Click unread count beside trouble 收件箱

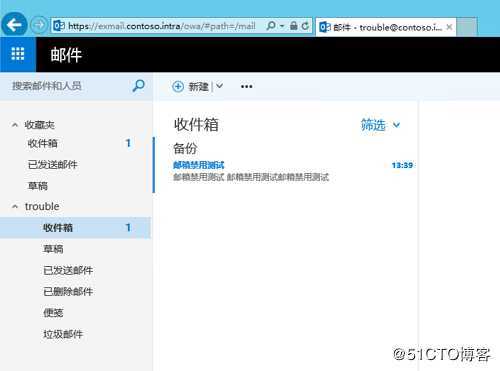coord(128,228)
